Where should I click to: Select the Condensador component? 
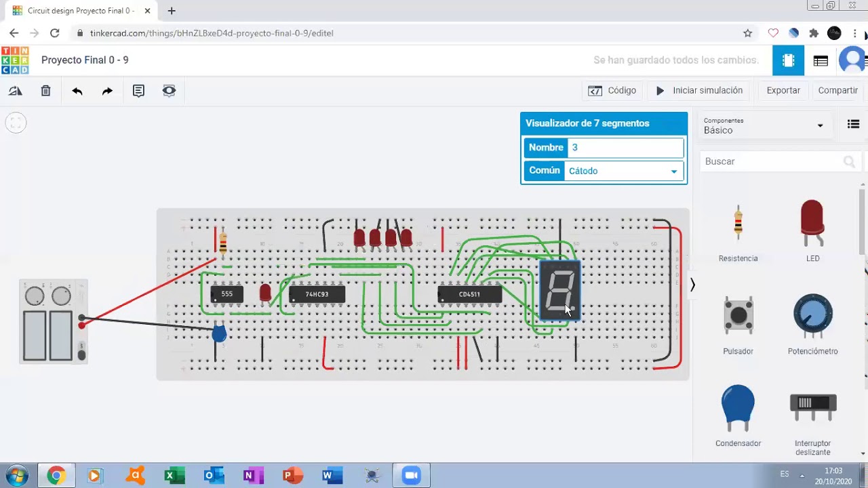(x=738, y=415)
